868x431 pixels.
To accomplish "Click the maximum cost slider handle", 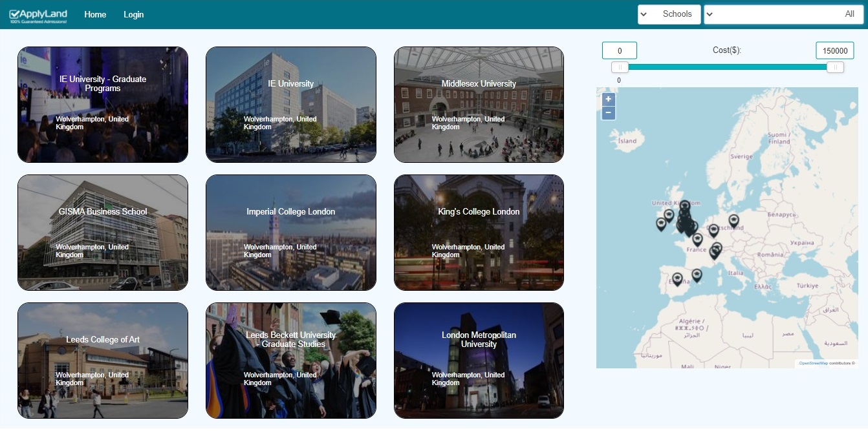I will (835, 67).
